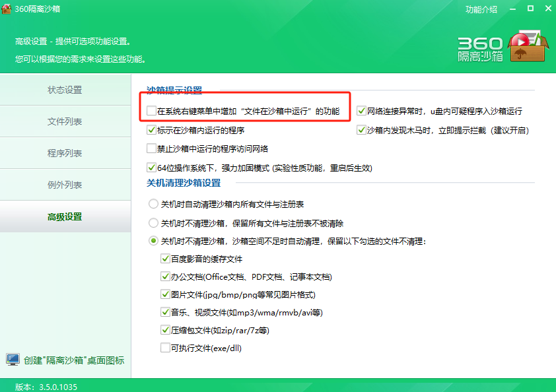Switch to the 状态设置 tab
Viewport: 556px width, 392px height.
tap(65, 90)
